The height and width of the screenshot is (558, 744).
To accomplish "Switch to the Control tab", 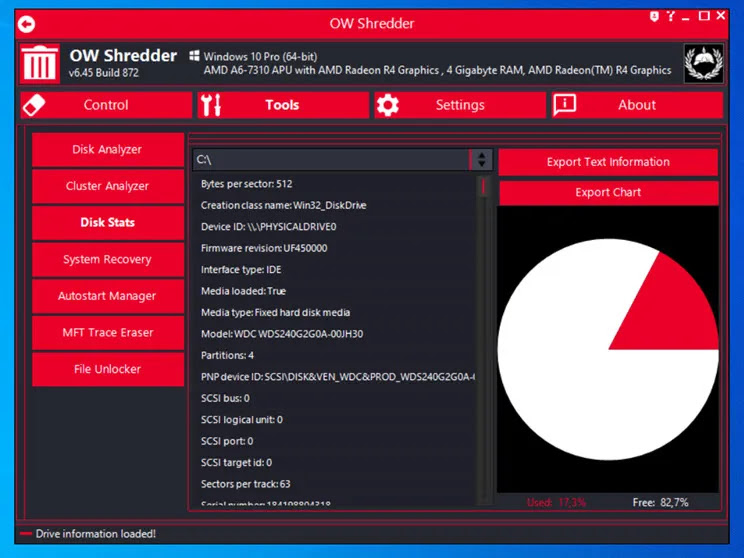I will [x=106, y=105].
